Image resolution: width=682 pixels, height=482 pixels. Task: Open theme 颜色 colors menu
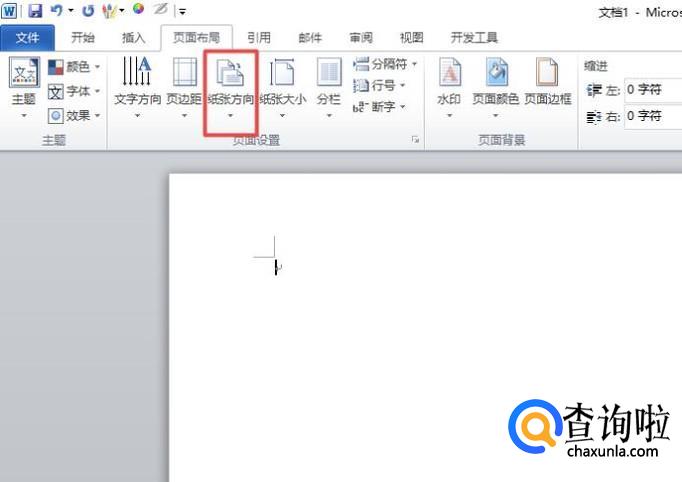[x=74, y=67]
